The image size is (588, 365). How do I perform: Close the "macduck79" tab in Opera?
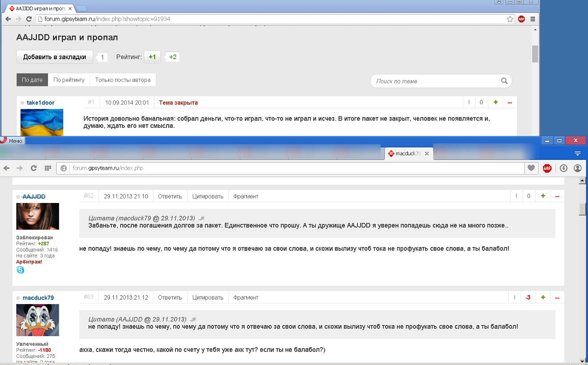click(426, 153)
